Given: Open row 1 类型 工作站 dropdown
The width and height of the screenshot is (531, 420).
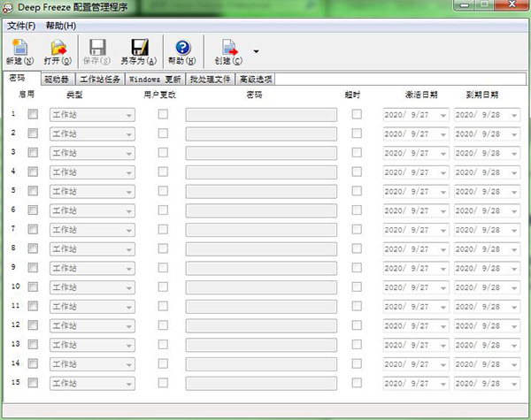Looking at the screenshot, I should point(92,115).
